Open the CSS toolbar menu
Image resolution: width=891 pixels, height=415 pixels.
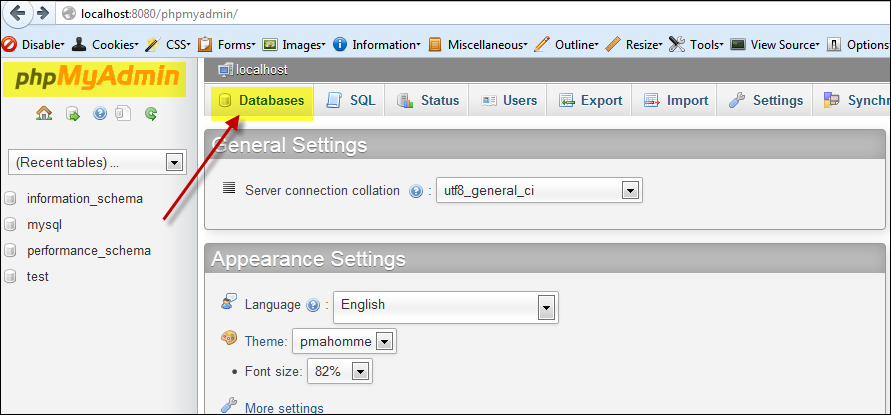[x=168, y=45]
